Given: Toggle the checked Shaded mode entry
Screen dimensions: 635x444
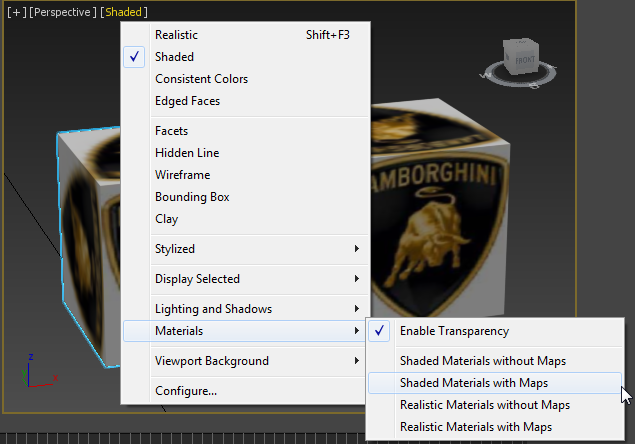Looking at the screenshot, I should coord(245,57).
